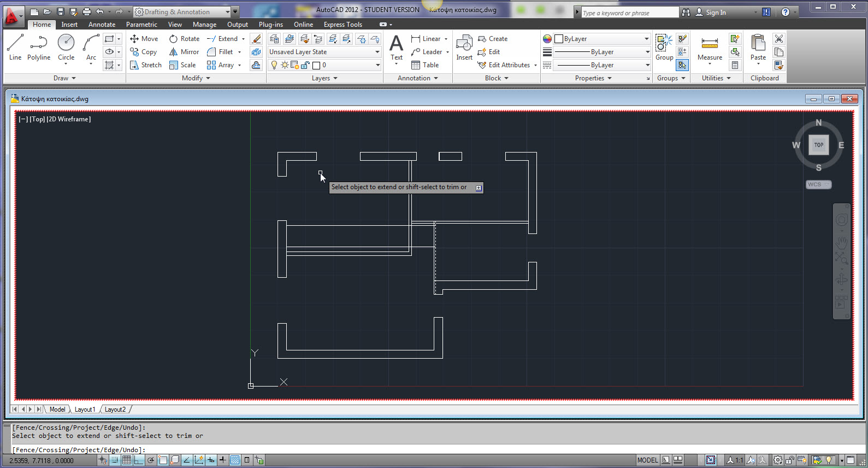Toggle Object Snap in status bar
Viewport: 868px width, 468px height.
(163, 460)
